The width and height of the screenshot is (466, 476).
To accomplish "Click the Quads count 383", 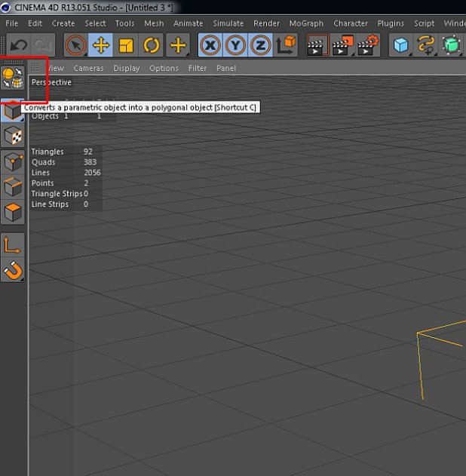I will (90, 162).
